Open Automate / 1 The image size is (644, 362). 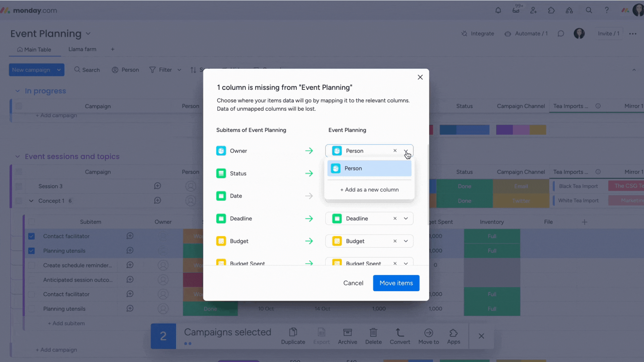pyautogui.click(x=526, y=34)
